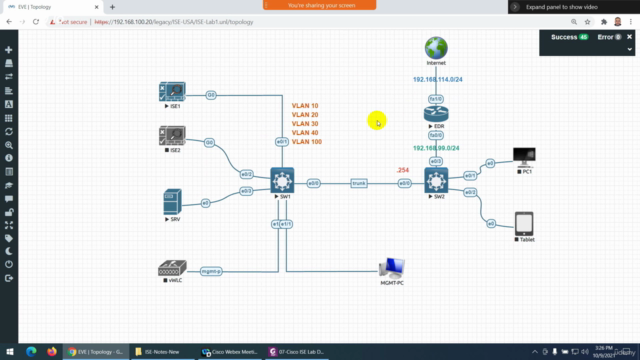Viewport: 640px width, 360px height.
Task: Expand panel to show video
Action: [x=562, y=7]
